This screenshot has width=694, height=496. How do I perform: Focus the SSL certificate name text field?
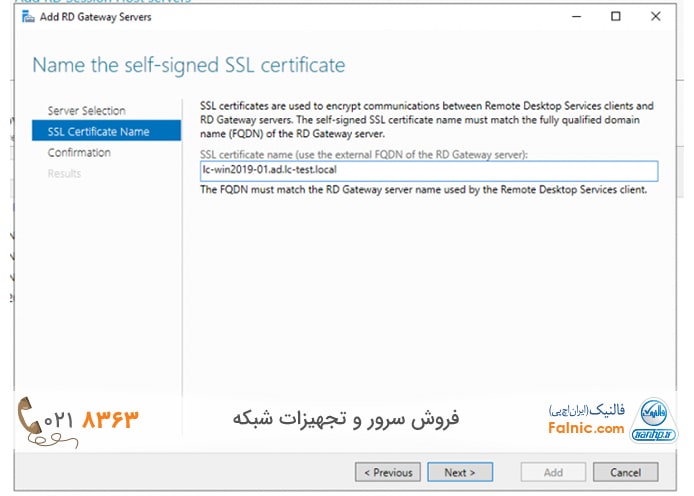point(428,171)
